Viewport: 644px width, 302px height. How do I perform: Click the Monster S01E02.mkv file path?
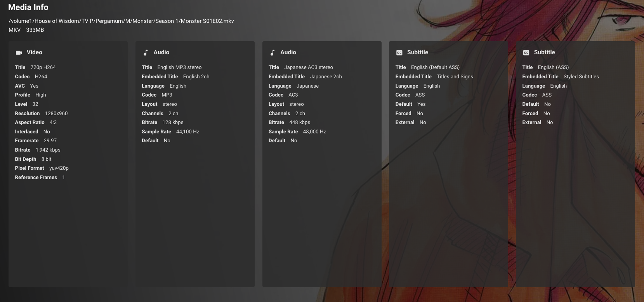tap(121, 21)
